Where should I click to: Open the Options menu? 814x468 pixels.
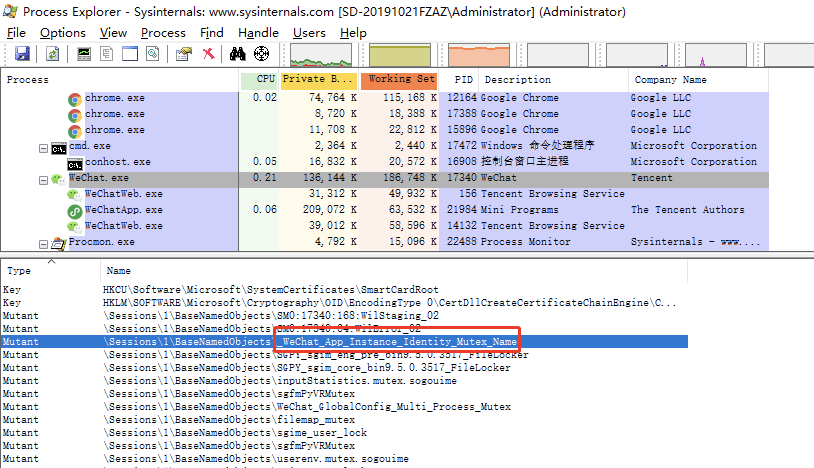pyautogui.click(x=63, y=32)
